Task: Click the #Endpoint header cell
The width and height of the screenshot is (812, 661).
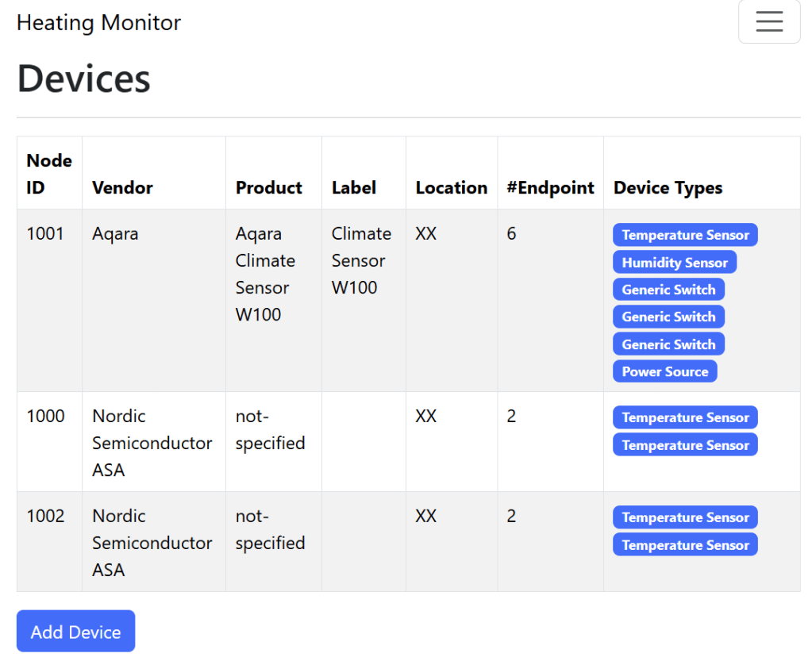Action: [x=549, y=187]
